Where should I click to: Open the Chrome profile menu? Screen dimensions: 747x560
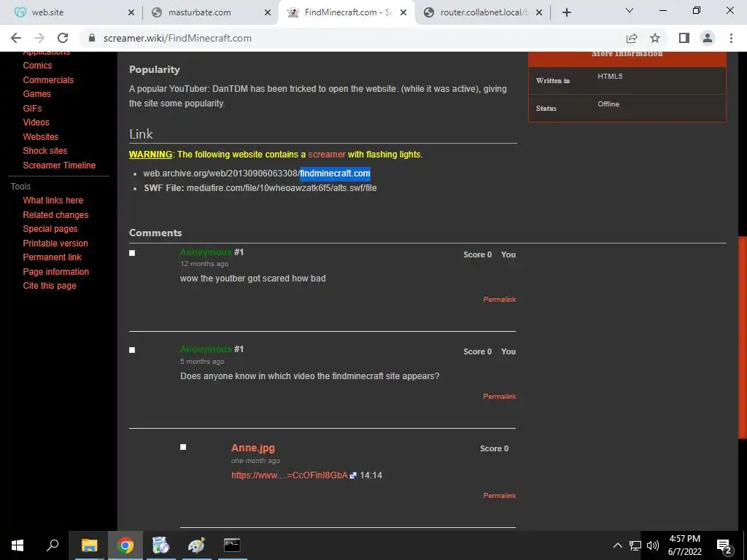[x=708, y=38]
